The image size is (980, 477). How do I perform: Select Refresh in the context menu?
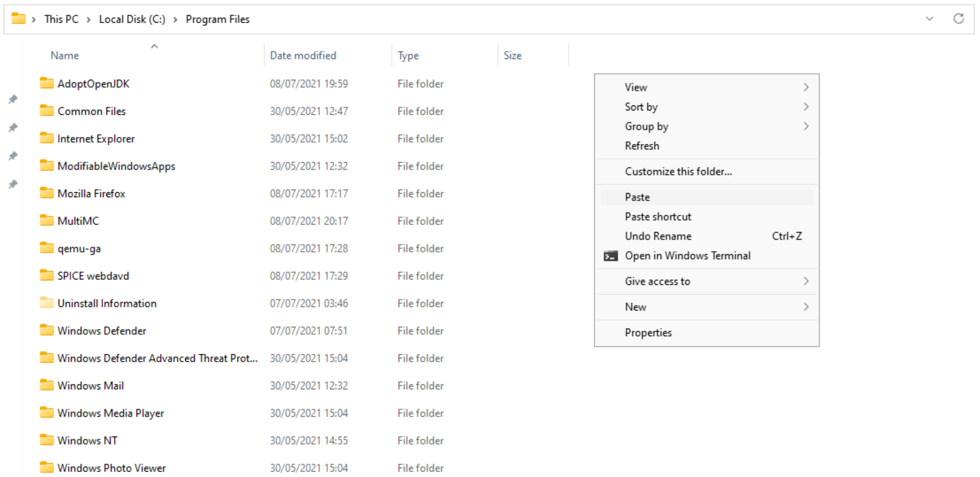[x=642, y=146]
